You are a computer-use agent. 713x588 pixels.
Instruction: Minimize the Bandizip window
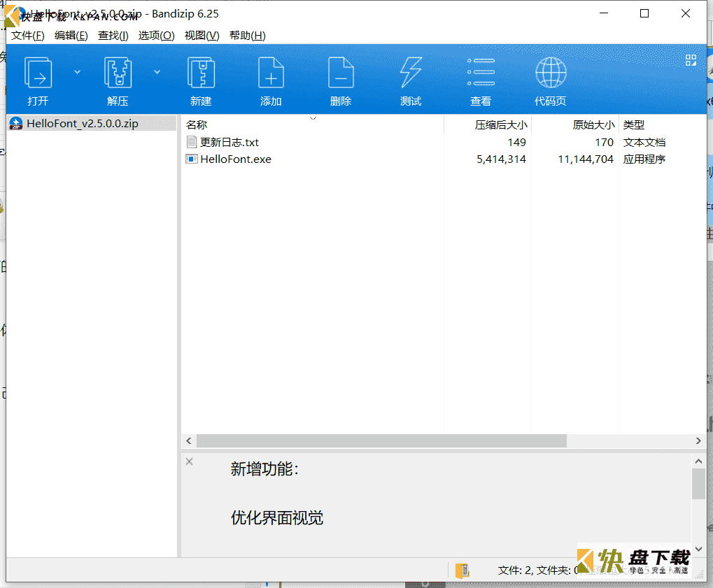coord(604,13)
